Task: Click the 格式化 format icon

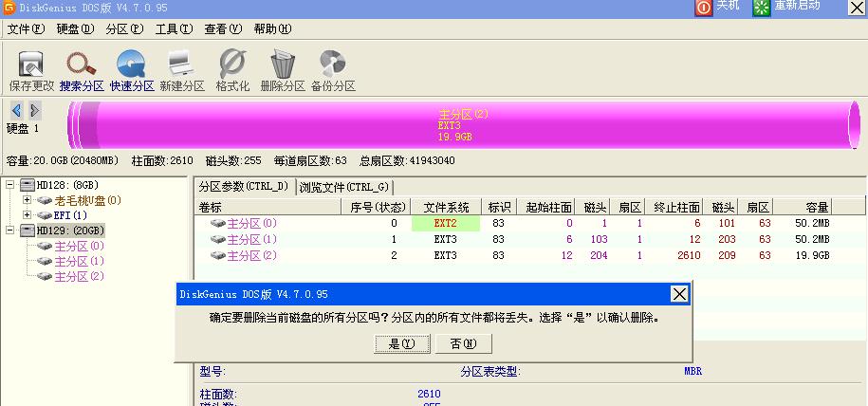Action: 232,64
